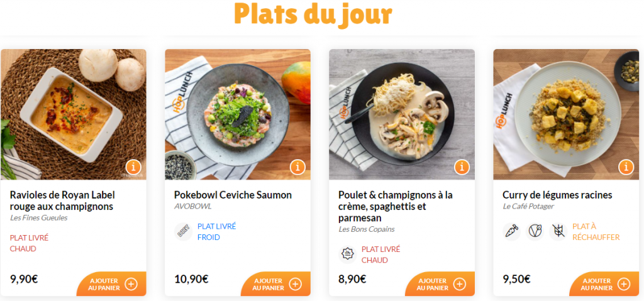Add Curry de légumes racines to panier
Screen dimensions: 644x301
(x=604, y=284)
